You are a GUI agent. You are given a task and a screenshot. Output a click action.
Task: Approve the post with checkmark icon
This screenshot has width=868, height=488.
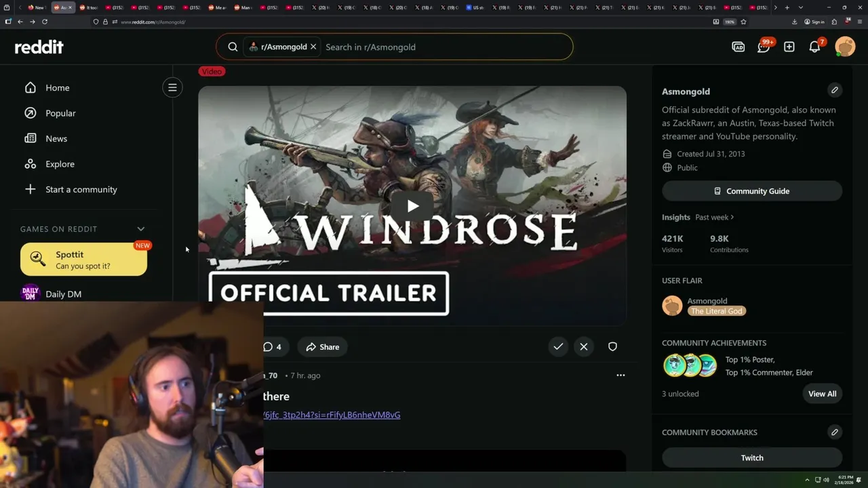click(x=558, y=346)
